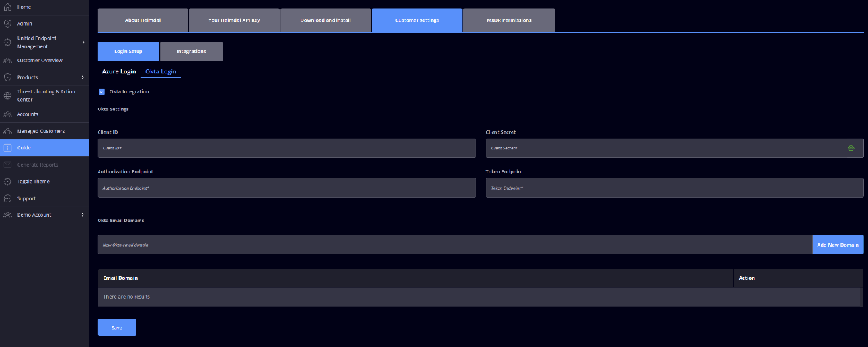Switch to Azure Login section

(x=119, y=71)
